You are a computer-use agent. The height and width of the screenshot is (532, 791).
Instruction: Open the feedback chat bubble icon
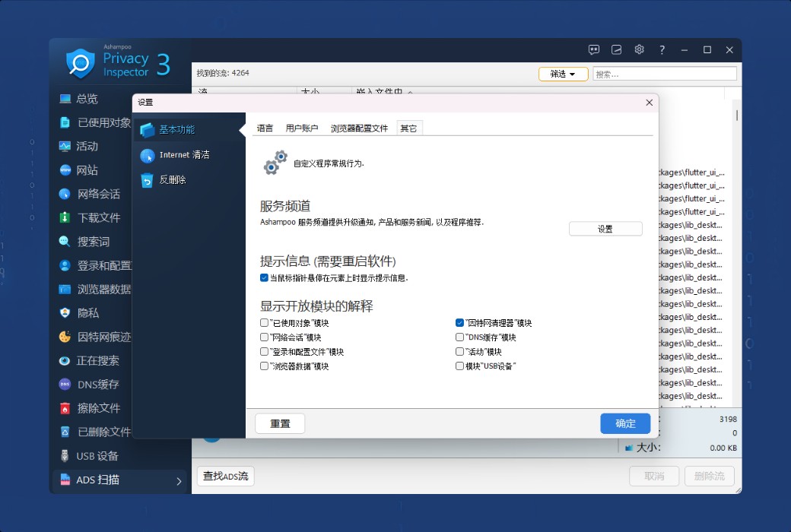tap(594, 49)
